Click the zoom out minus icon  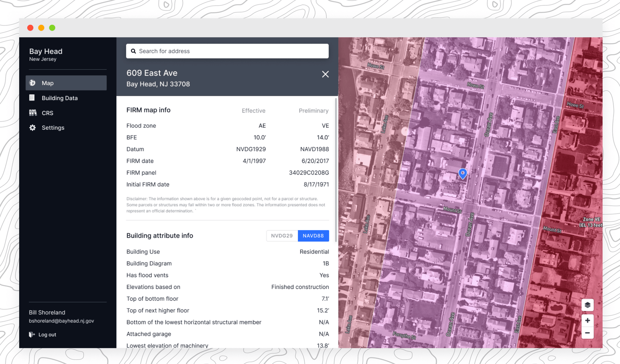[x=587, y=333]
